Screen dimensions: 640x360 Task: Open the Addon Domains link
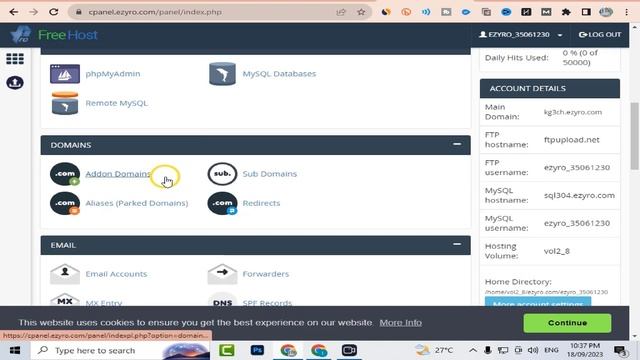tap(118, 174)
